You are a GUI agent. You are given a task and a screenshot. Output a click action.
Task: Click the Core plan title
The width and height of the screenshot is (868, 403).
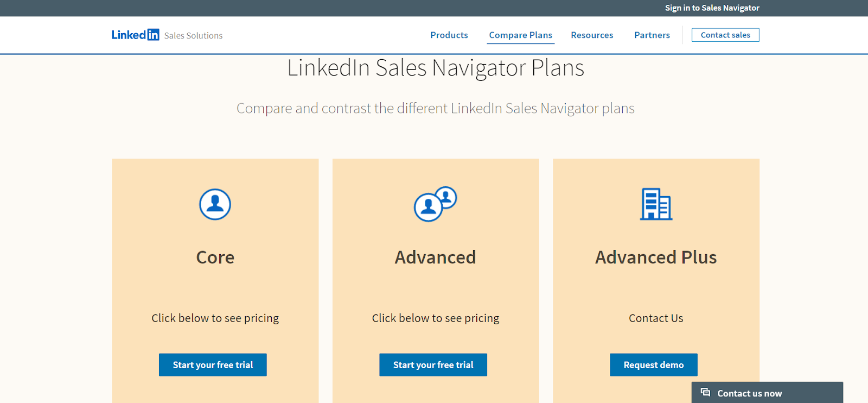215,257
